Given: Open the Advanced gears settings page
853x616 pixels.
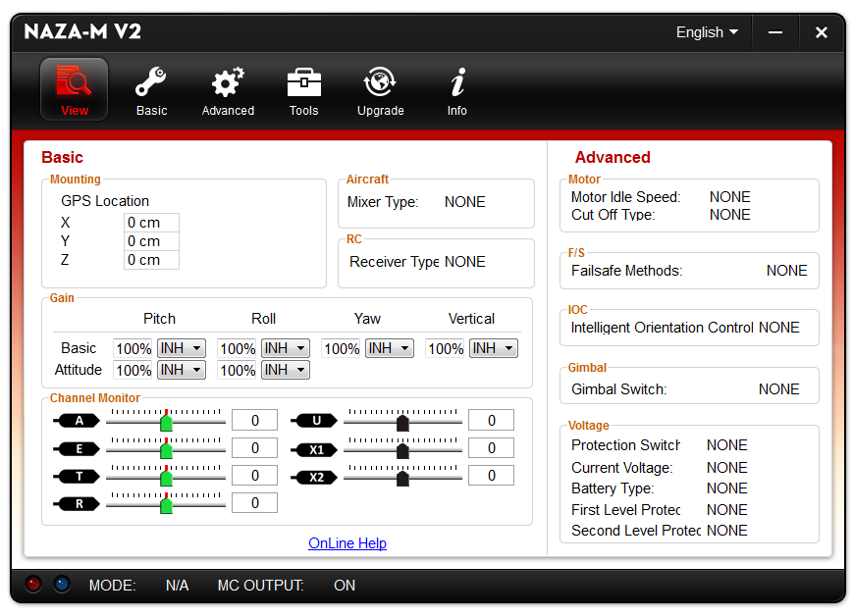Looking at the screenshot, I should pos(228,89).
